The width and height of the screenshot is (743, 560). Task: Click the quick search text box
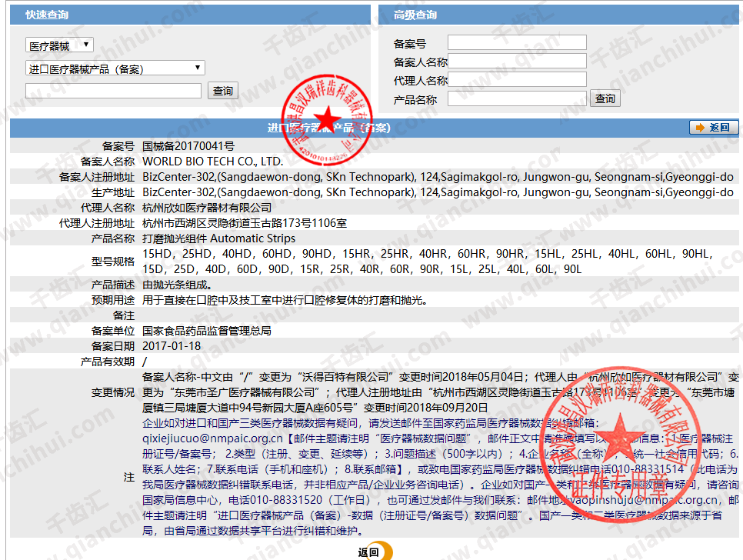point(113,91)
